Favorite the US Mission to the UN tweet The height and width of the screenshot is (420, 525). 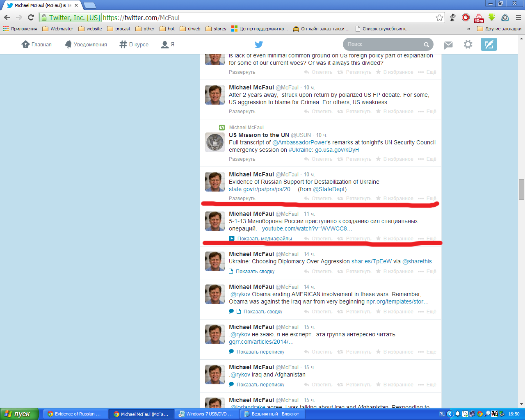click(395, 159)
